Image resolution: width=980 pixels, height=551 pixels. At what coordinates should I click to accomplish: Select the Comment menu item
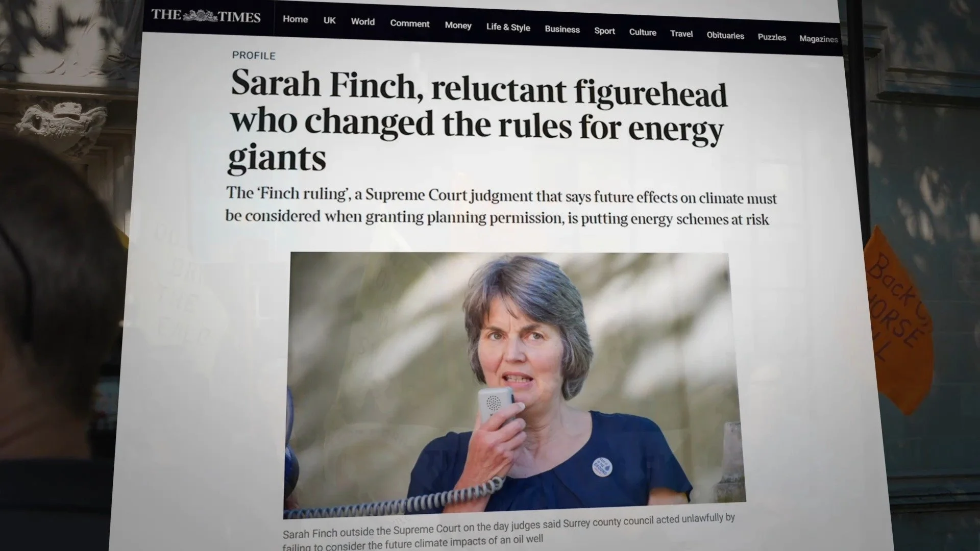[409, 23]
